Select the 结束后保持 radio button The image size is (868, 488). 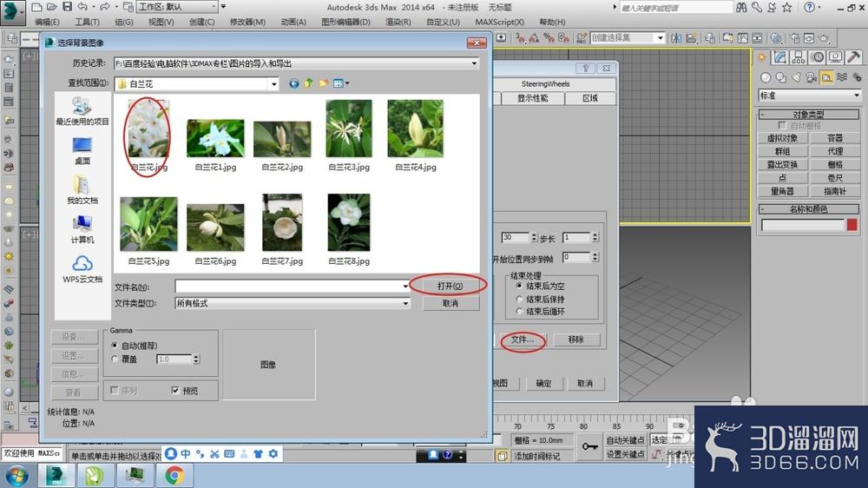pos(519,299)
